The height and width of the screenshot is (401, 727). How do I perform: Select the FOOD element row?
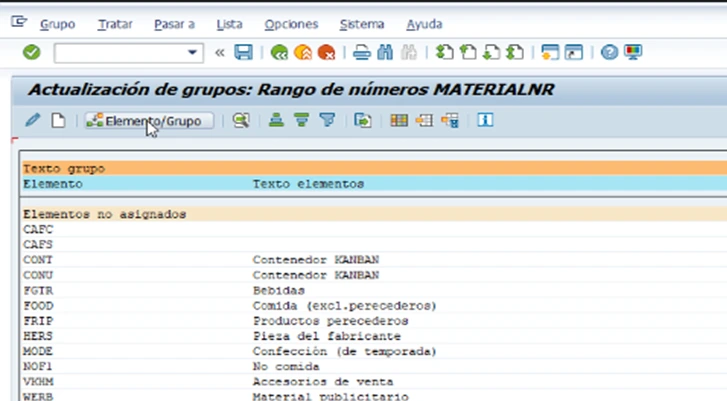[374, 306]
